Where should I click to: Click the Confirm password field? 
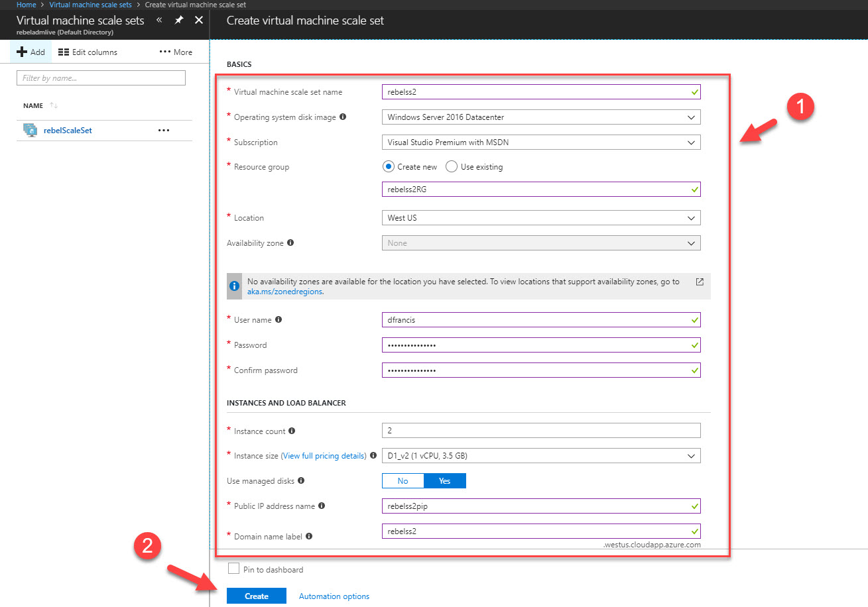[x=541, y=370]
